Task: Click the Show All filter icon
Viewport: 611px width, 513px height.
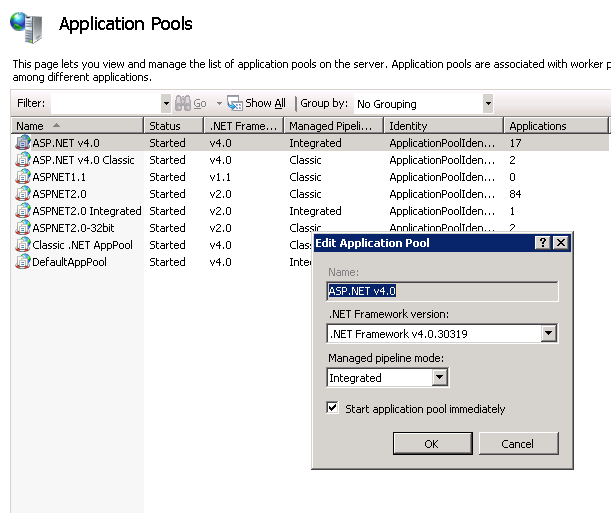Action: point(235,103)
